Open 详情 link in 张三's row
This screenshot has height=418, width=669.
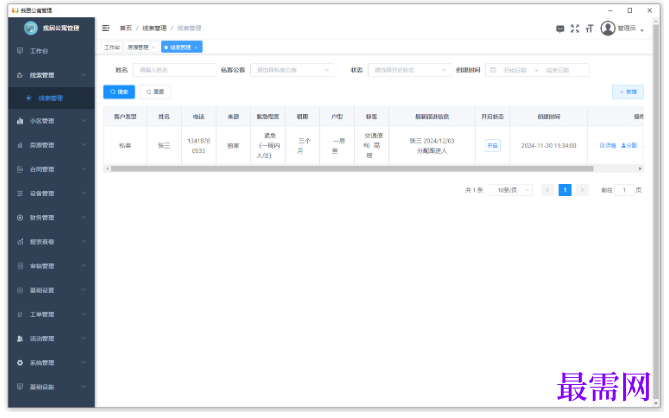608,145
